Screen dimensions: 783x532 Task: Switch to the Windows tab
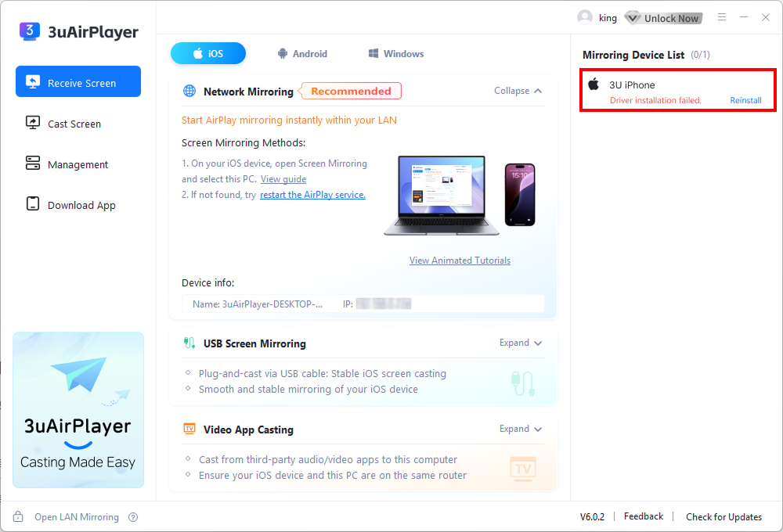pos(395,54)
